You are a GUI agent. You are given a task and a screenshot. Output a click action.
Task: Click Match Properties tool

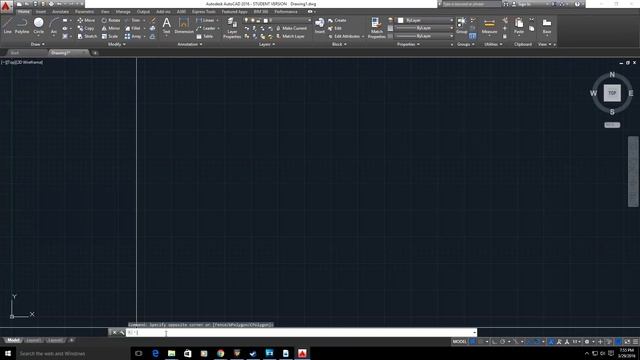[376, 28]
